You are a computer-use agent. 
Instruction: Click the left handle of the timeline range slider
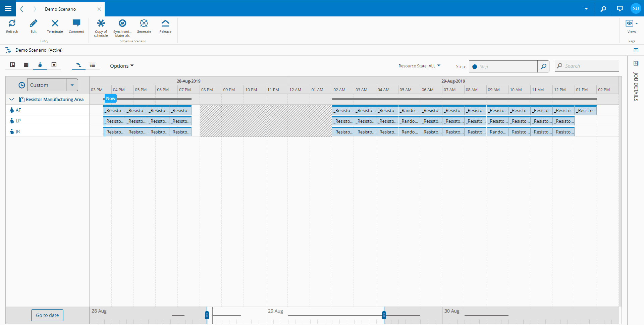point(207,315)
